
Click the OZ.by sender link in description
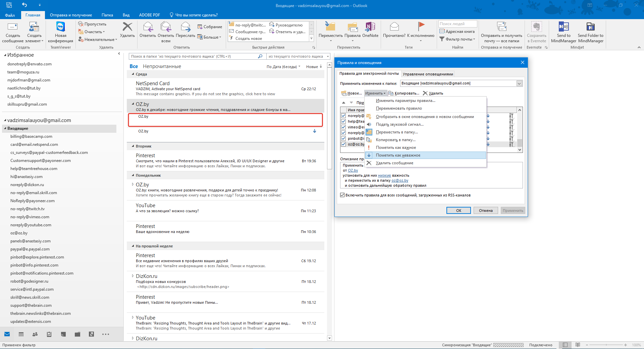click(x=353, y=170)
